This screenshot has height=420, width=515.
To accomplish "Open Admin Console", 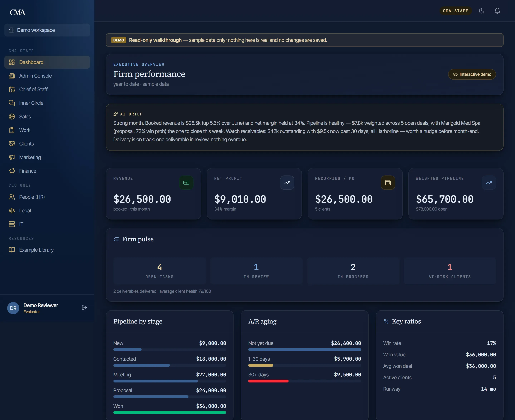I will click(47, 76).
